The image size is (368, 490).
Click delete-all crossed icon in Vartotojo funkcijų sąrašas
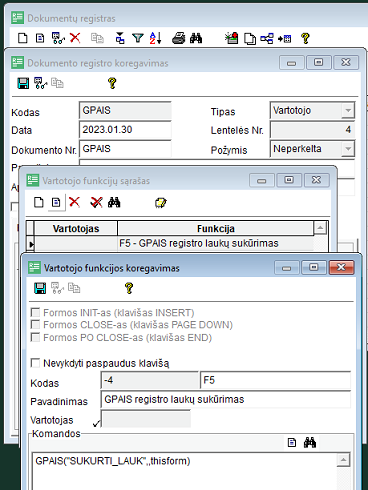tap(97, 202)
